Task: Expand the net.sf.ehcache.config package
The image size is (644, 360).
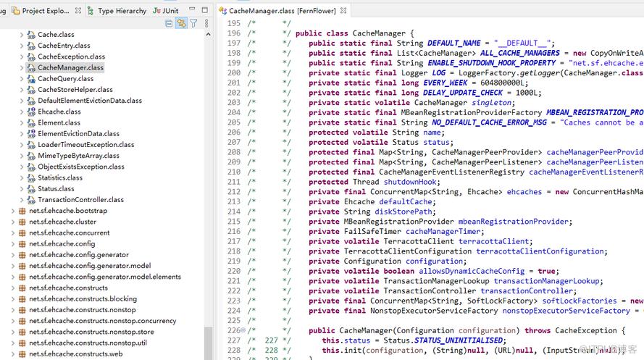Action: (13, 244)
